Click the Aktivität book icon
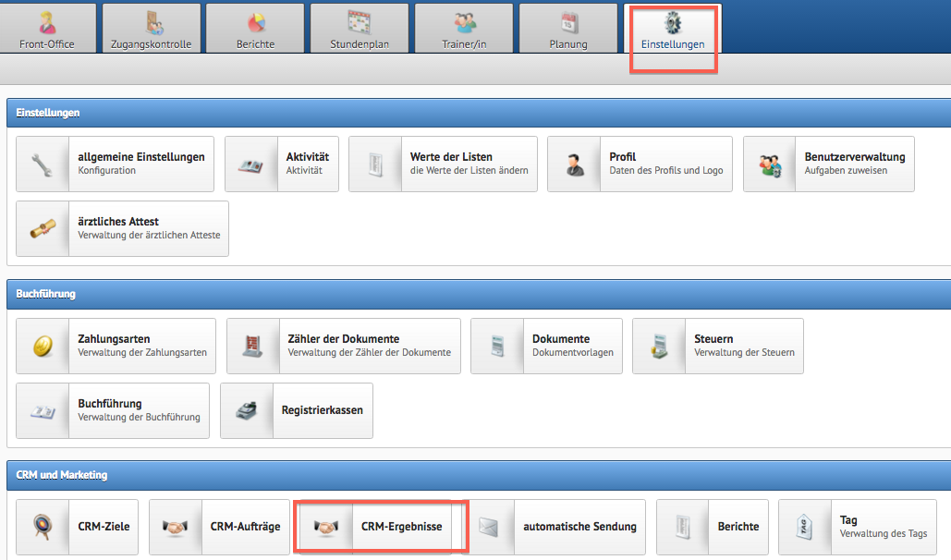The image size is (951, 560). pyautogui.click(x=250, y=165)
